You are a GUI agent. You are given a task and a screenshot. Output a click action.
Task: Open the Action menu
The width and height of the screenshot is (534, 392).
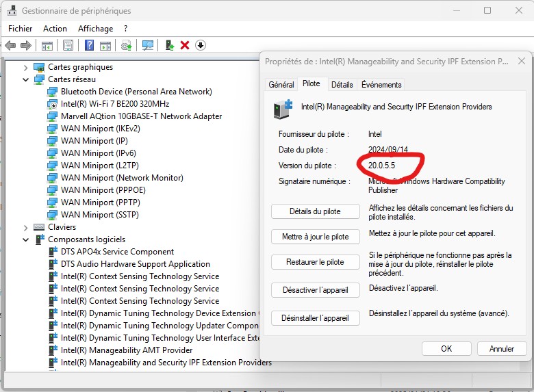(x=55, y=29)
